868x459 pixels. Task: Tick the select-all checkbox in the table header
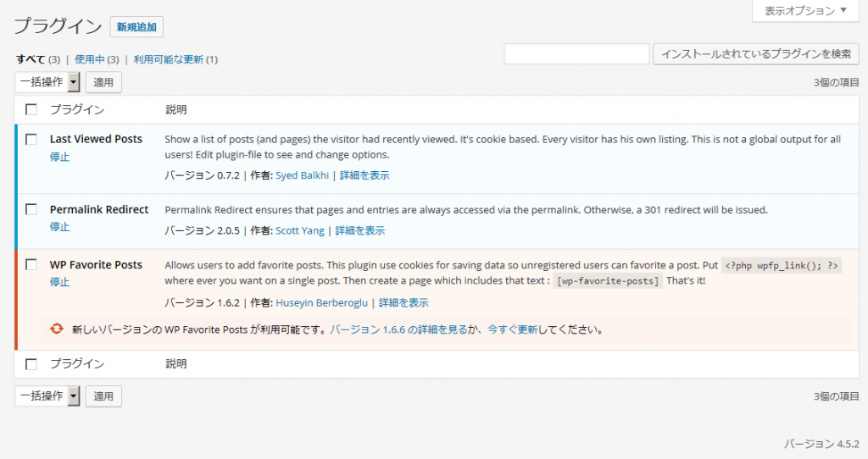coord(31,109)
